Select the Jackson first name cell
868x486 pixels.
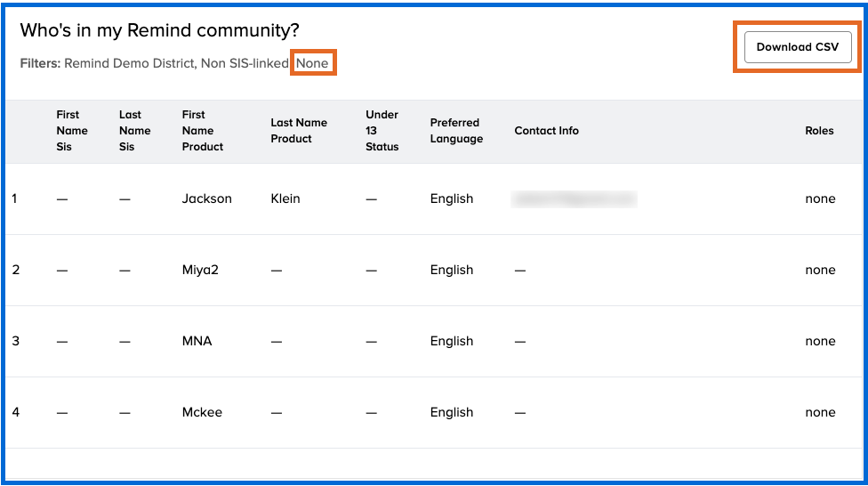tap(206, 199)
